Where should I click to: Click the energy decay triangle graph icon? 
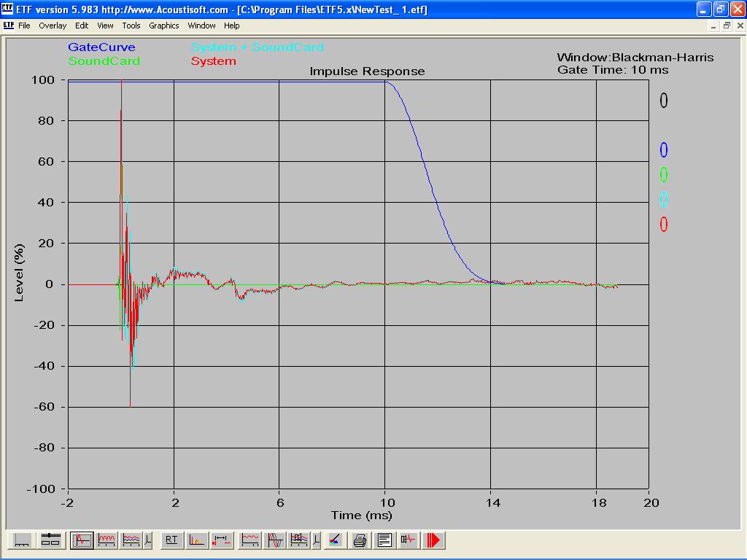click(x=196, y=540)
